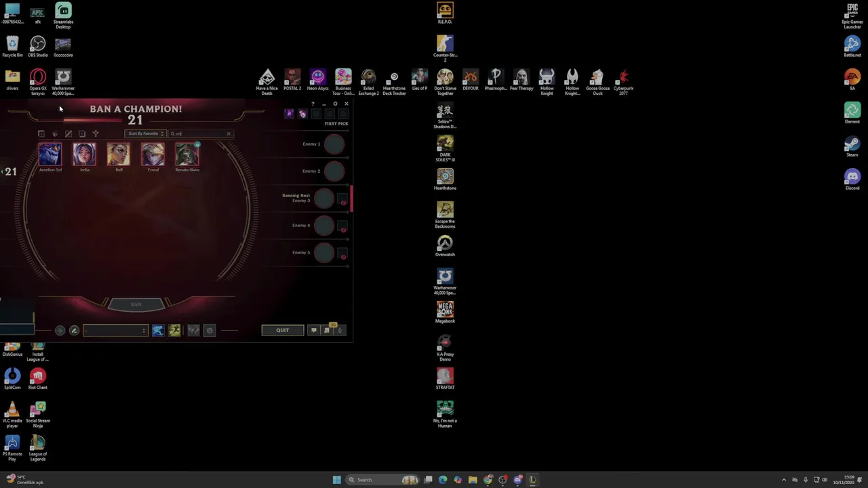
Task: Open Hearthstone Deck Tracker shortcut
Action: tap(394, 82)
